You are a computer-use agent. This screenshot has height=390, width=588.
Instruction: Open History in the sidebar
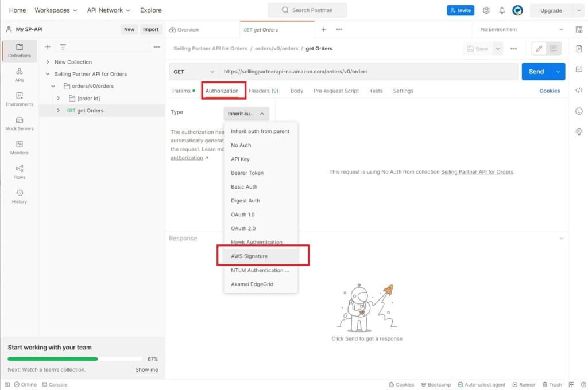pos(20,196)
